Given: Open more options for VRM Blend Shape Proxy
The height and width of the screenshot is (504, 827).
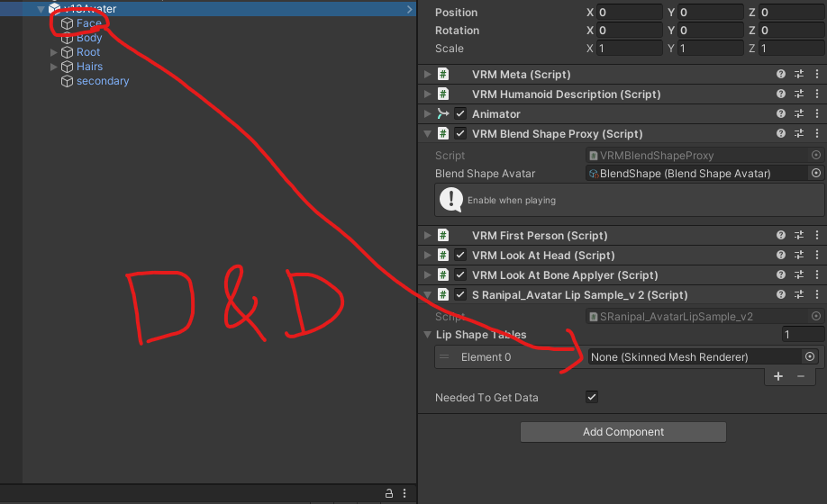Looking at the screenshot, I should tap(817, 134).
